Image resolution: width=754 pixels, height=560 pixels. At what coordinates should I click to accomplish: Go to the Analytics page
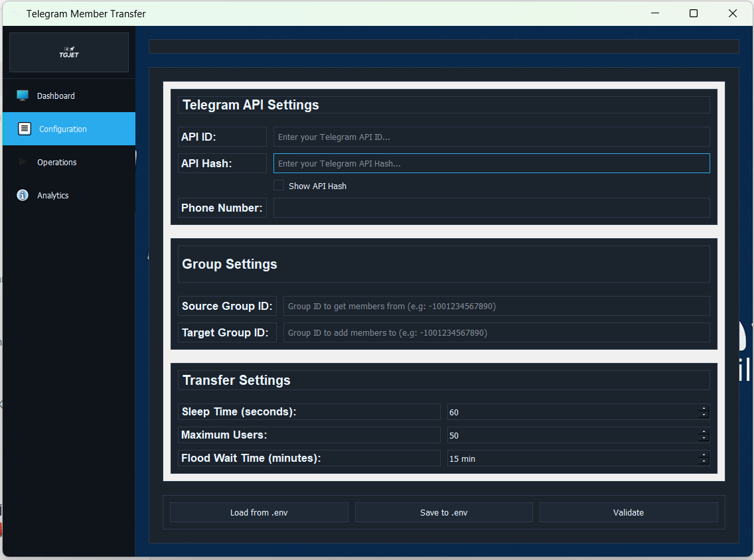pos(53,195)
